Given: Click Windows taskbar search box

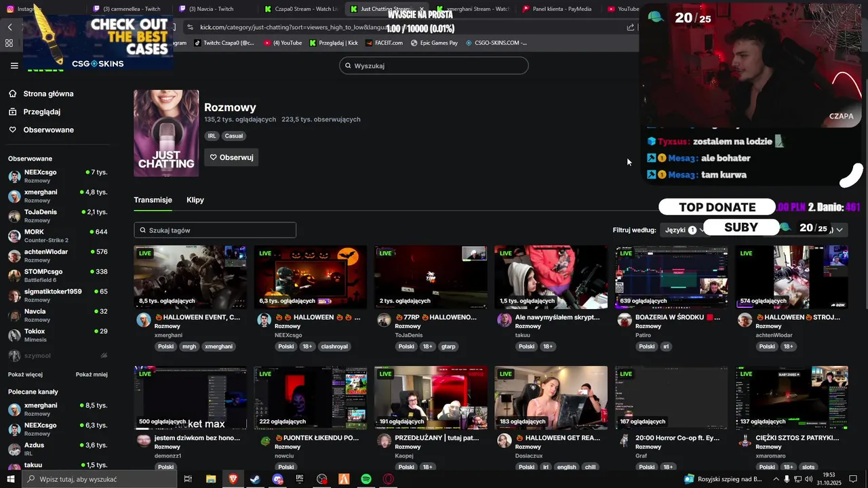Looking at the screenshot, I should [99, 479].
